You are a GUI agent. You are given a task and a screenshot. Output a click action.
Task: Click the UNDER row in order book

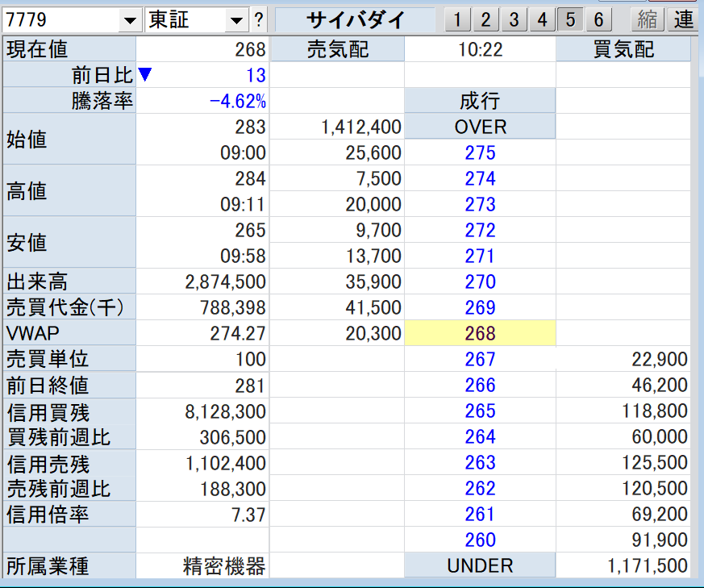(480, 566)
